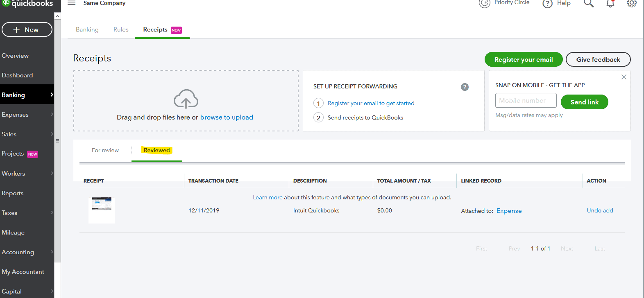The image size is (644, 298).
Task: Expand the Sales submenu arrow
Action: 52,134
